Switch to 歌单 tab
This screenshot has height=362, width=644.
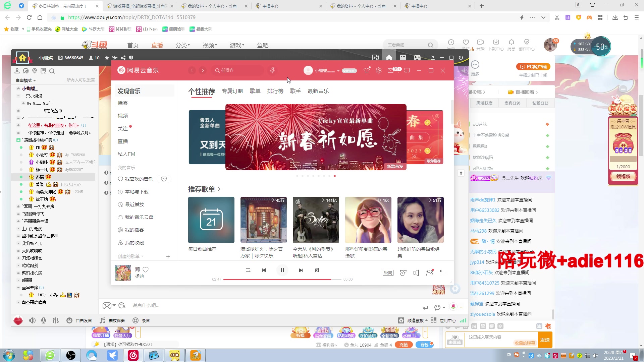[x=255, y=91]
